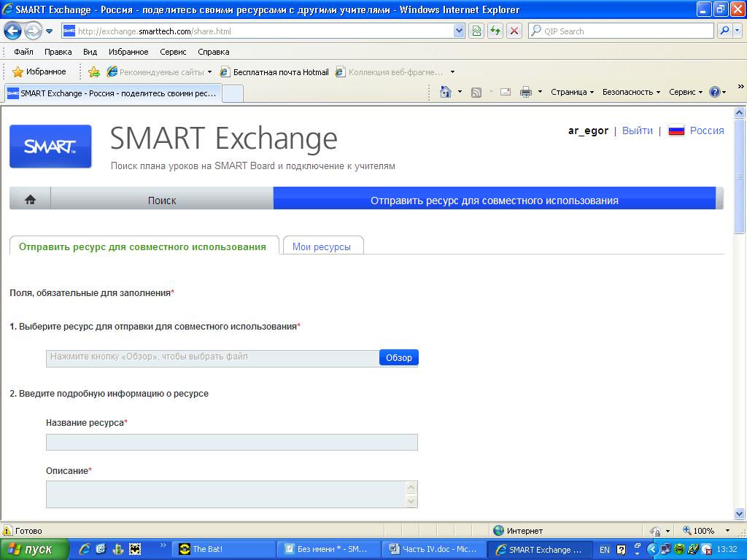Open the Правка menu

click(58, 52)
